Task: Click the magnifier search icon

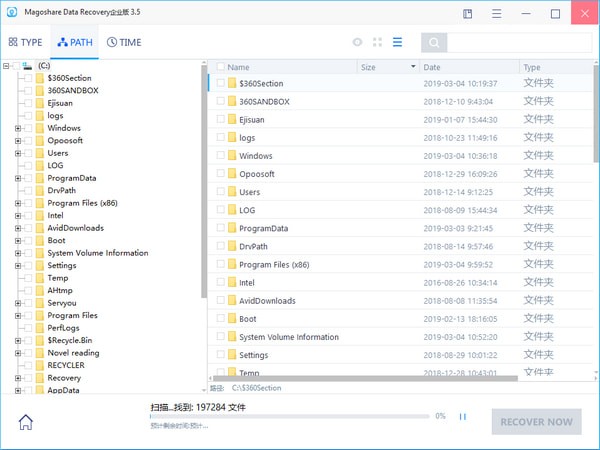Action: (434, 42)
